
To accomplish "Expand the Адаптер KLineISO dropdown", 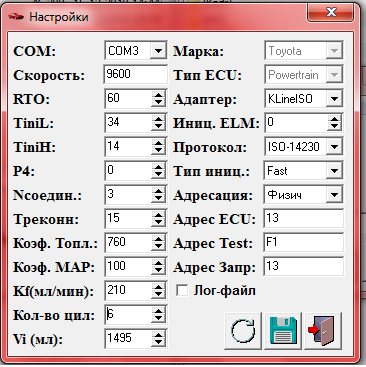I will coord(334,99).
